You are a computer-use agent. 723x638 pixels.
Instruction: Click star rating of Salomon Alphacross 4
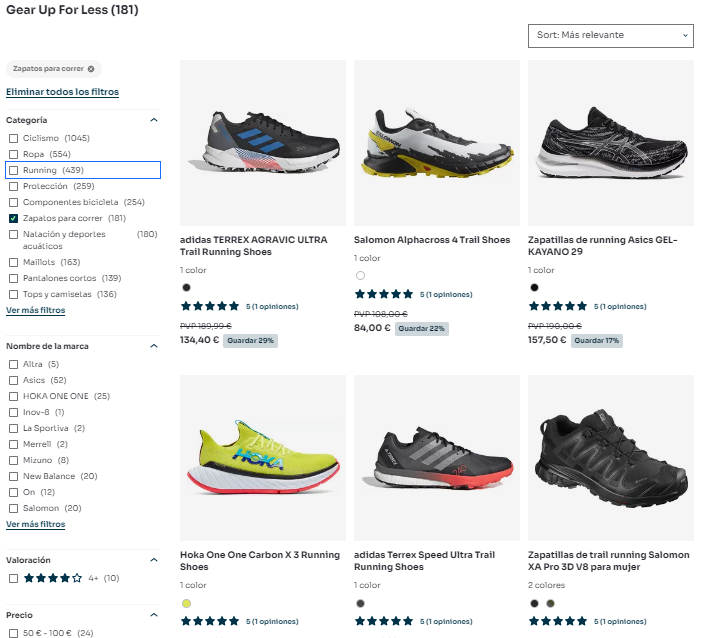click(x=385, y=294)
